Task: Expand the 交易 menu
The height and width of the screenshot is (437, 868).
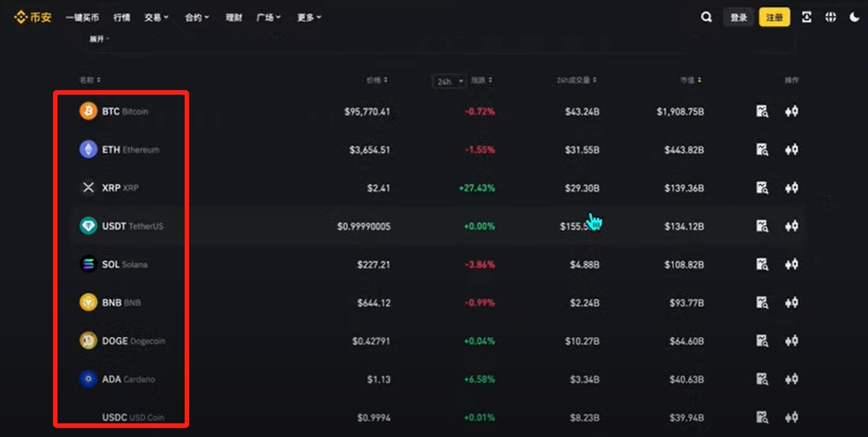Action: coord(157,17)
